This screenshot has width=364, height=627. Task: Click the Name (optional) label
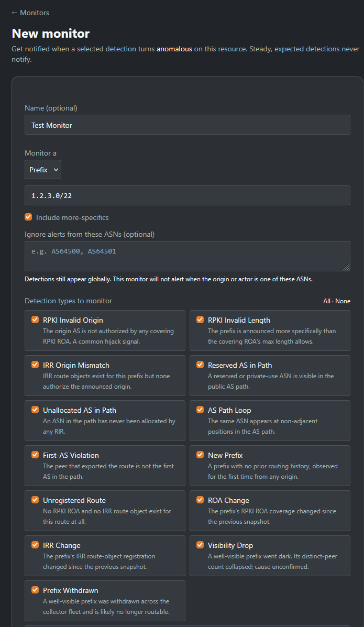(x=51, y=108)
